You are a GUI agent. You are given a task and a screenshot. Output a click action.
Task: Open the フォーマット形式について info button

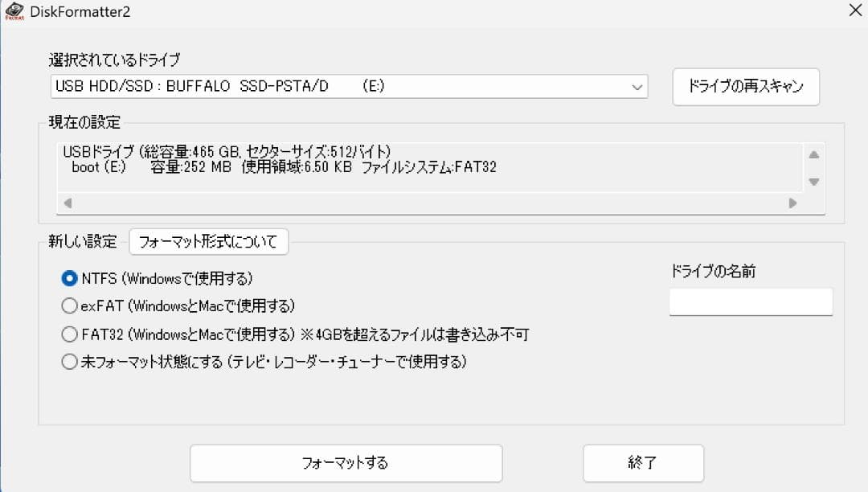tap(209, 242)
